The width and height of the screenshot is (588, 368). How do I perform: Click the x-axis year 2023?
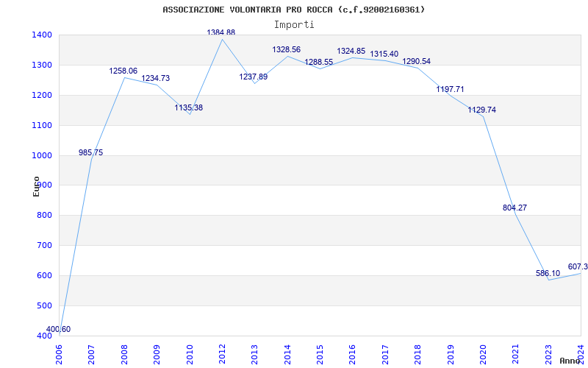coord(548,355)
